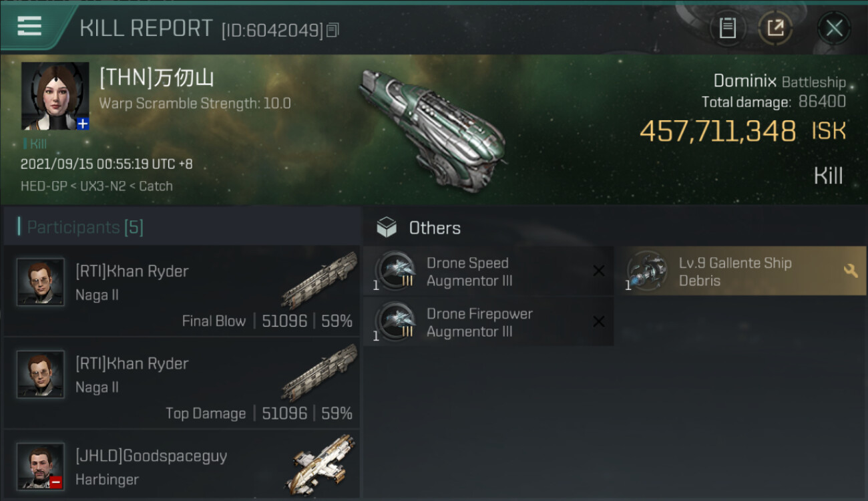Add victim contact via blue plus badge
Viewport: 868px width, 501px height.
[x=83, y=124]
